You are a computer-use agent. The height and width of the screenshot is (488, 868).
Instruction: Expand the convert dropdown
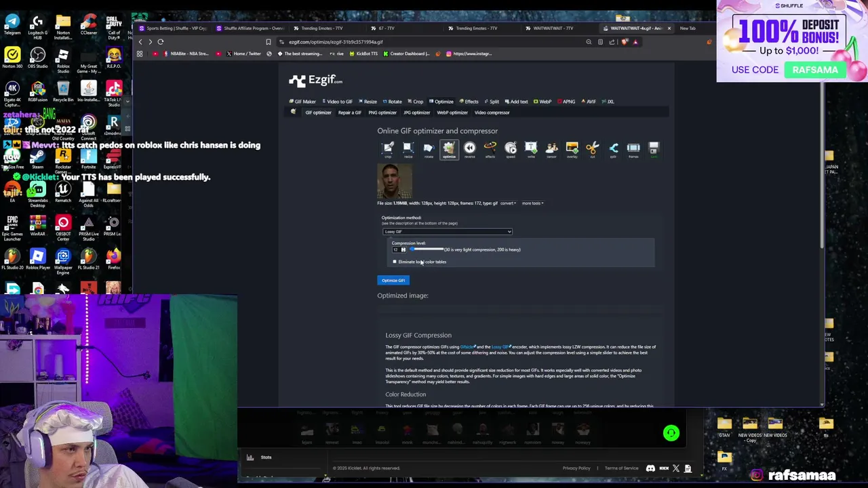tap(508, 203)
